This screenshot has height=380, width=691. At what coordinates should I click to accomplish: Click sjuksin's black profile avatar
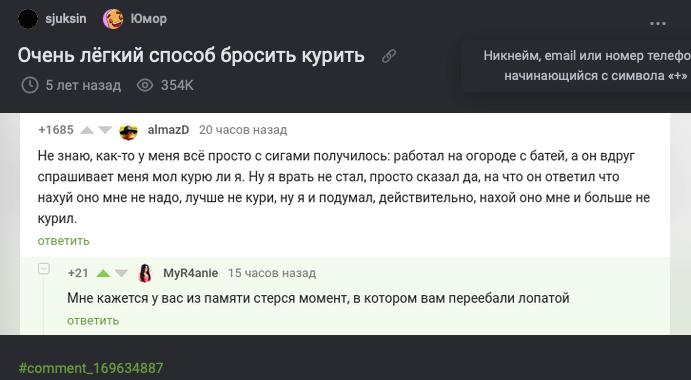(28, 19)
